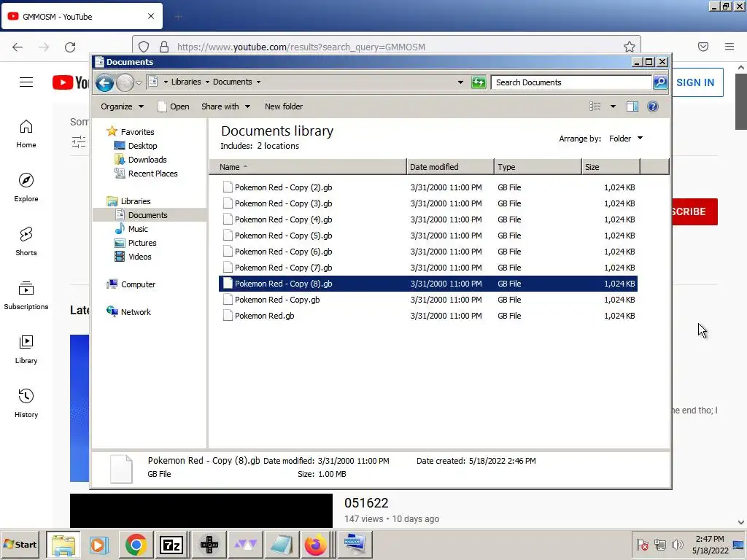This screenshot has height=560, width=747.
Task: Open the Organize dropdown menu
Action: tap(122, 106)
